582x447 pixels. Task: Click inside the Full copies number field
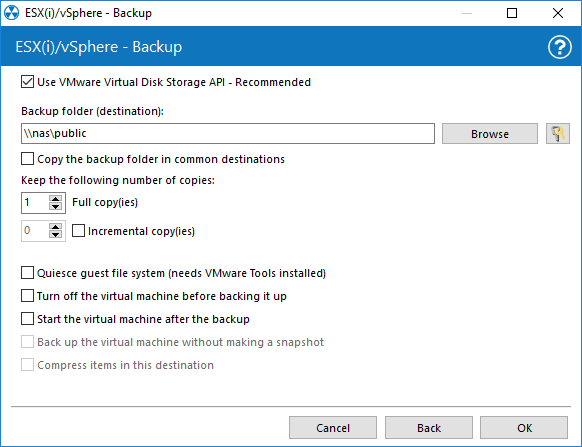pos(35,203)
